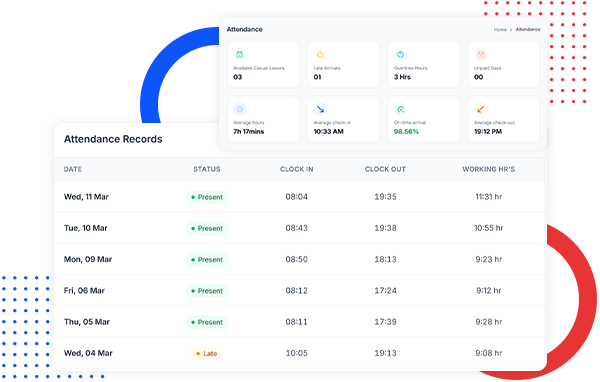The height and width of the screenshot is (382, 600).
Task: Click clock-out time 19:35
Action: [385, 197]
